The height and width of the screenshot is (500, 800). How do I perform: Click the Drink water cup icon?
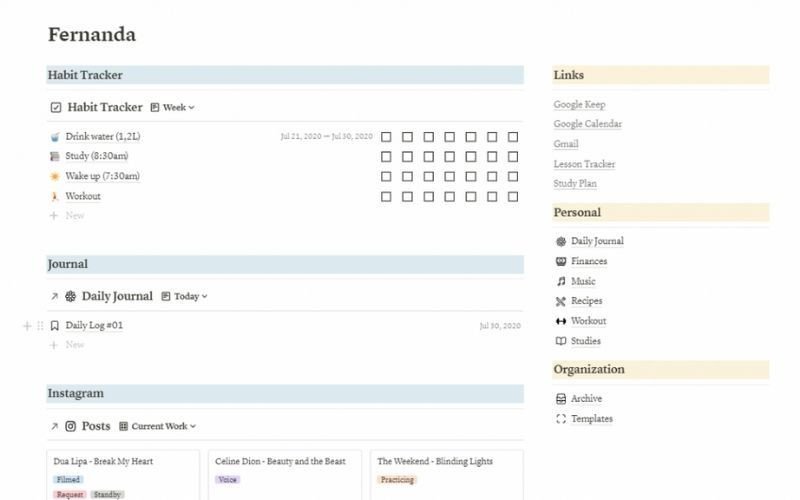coord(55,137)
